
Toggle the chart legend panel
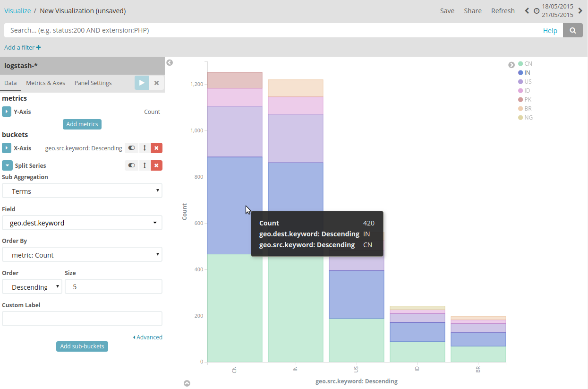click(511, 65)
